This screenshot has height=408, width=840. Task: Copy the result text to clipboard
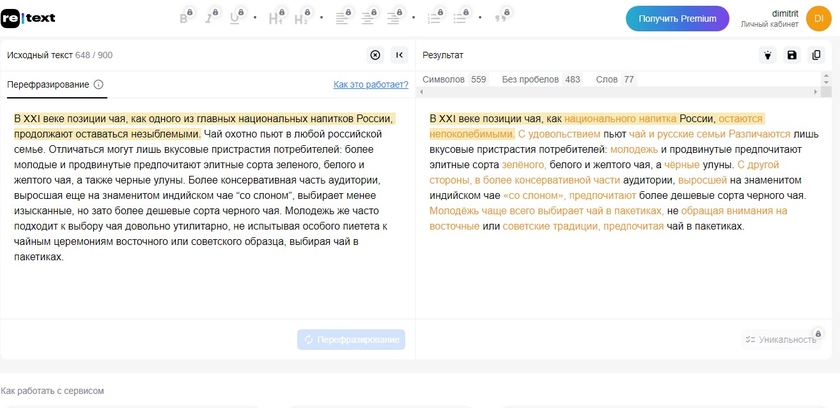click(817, 56)
